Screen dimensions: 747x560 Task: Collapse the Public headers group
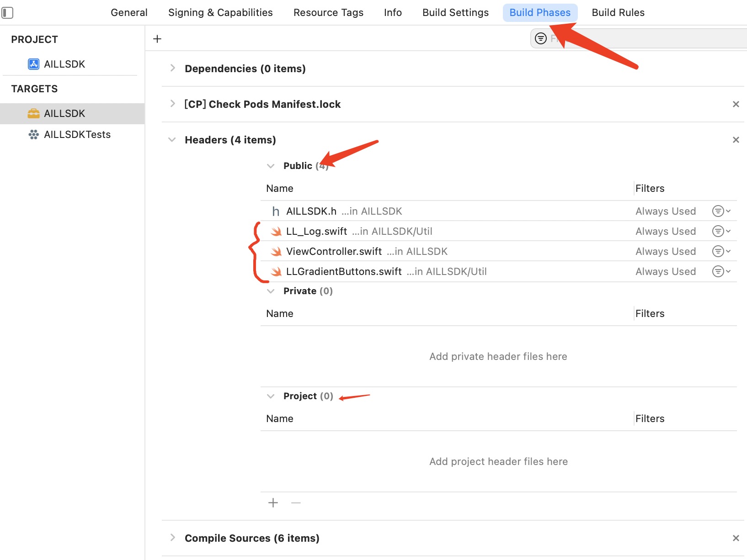(271, 166)
